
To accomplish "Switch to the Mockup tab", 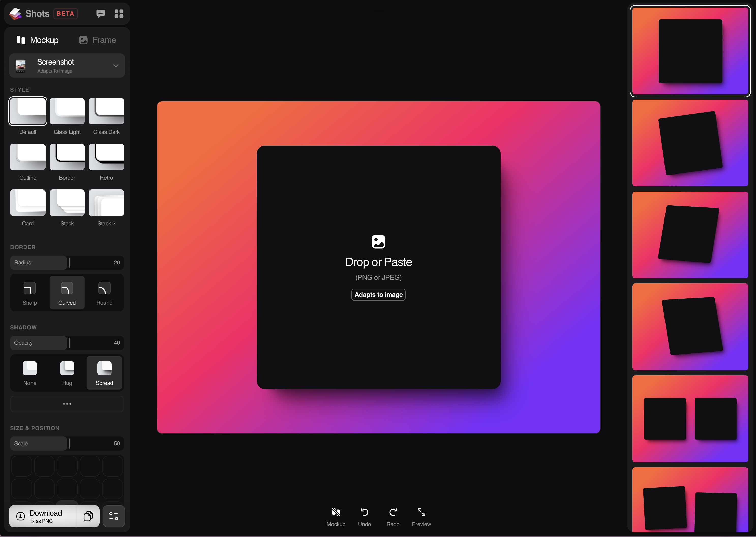I will coord(37,40).
